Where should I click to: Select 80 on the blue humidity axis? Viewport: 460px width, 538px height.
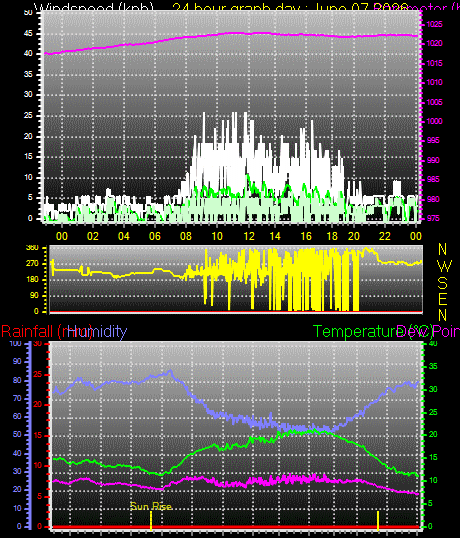pos(17,381)
